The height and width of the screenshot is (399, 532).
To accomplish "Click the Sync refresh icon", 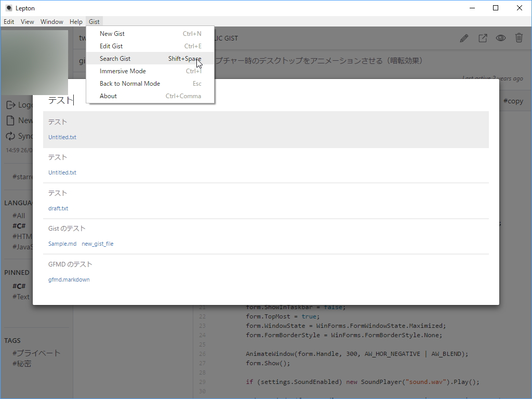I will coord(10,136).
